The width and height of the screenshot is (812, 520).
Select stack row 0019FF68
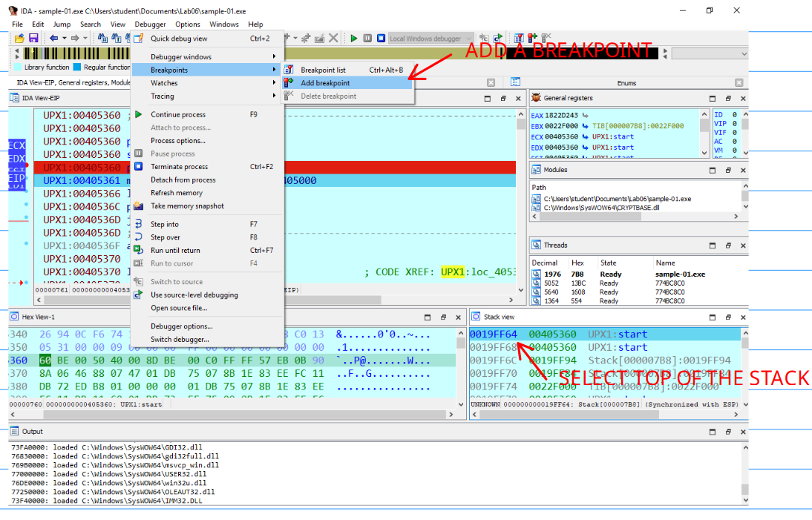(605, 347)
